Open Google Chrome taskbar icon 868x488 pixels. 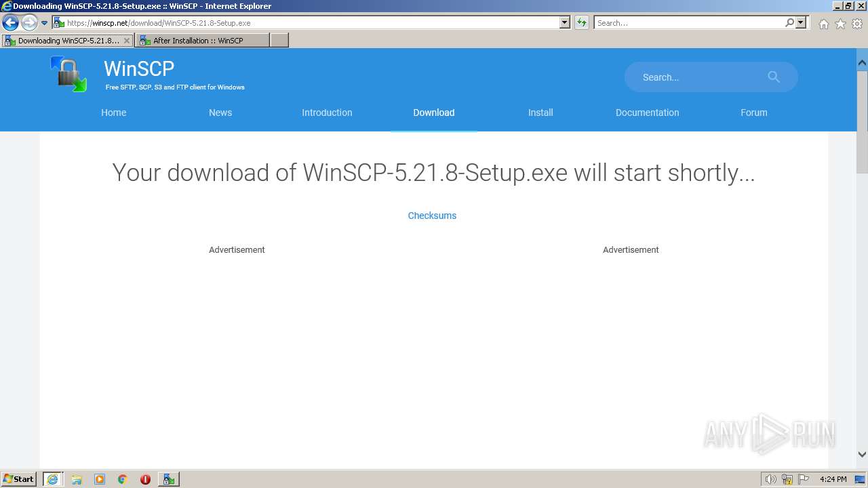[123, 479]
